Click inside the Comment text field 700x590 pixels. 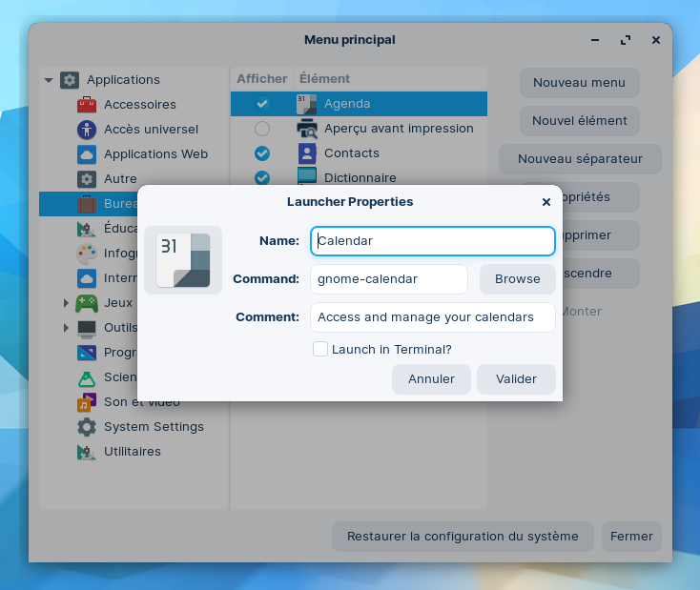(x=432, y=317)
